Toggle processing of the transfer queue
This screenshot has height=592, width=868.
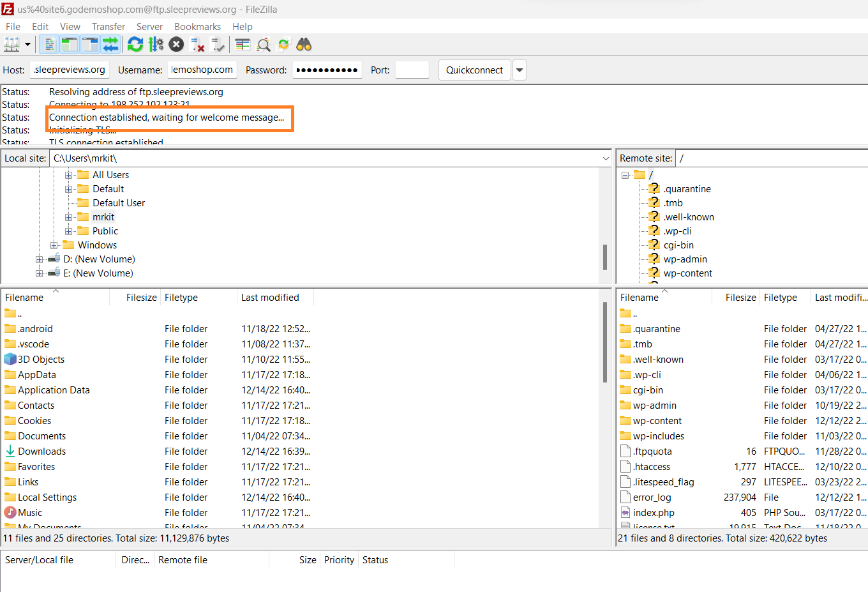coord(156,44)
